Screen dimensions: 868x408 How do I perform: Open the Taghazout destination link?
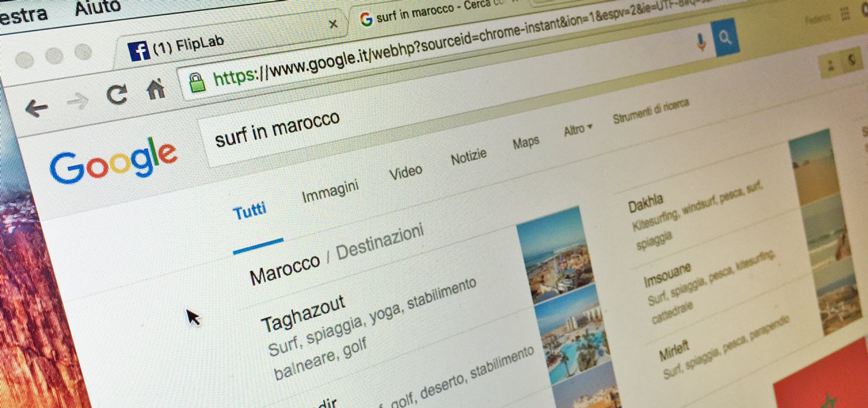pyautogui.click(x=303, y=314)
